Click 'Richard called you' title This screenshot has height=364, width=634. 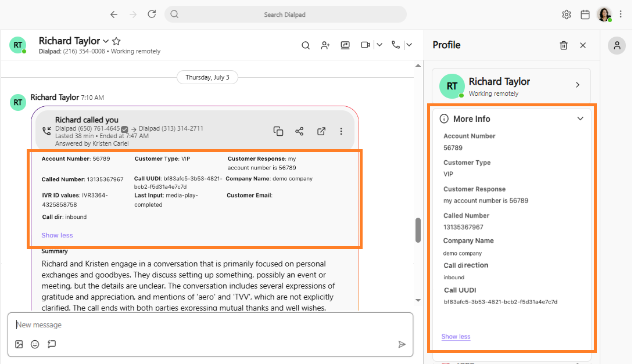[87, 120]
